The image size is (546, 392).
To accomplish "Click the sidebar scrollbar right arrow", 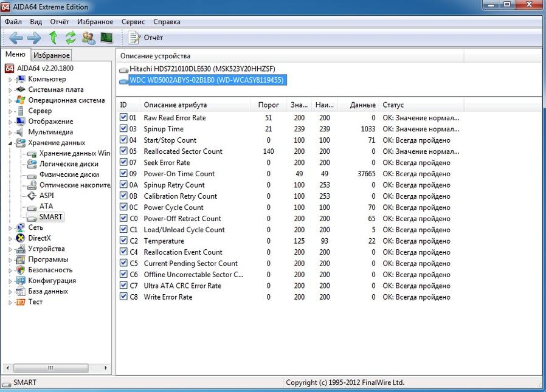I will coord(106,368).
